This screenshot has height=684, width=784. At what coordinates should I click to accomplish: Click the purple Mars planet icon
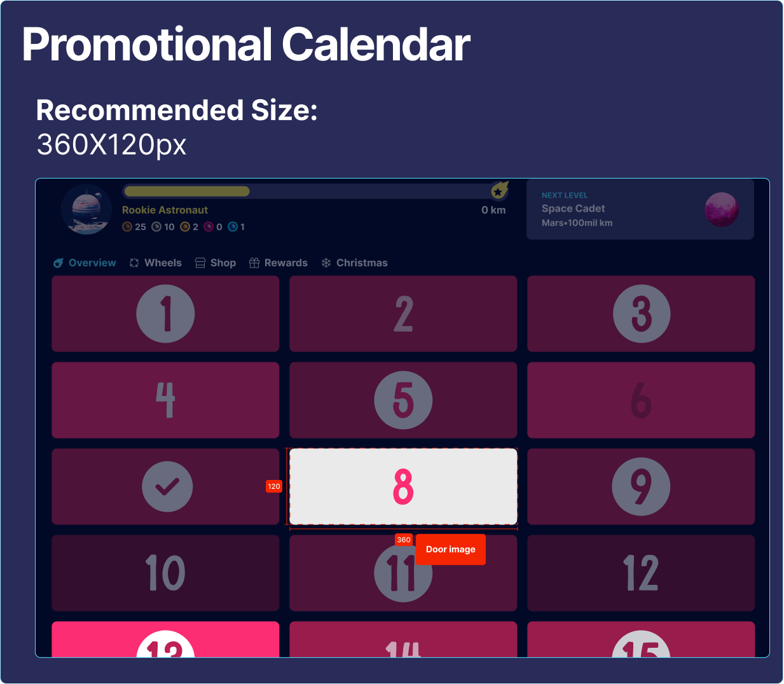[x=722, y=209]
